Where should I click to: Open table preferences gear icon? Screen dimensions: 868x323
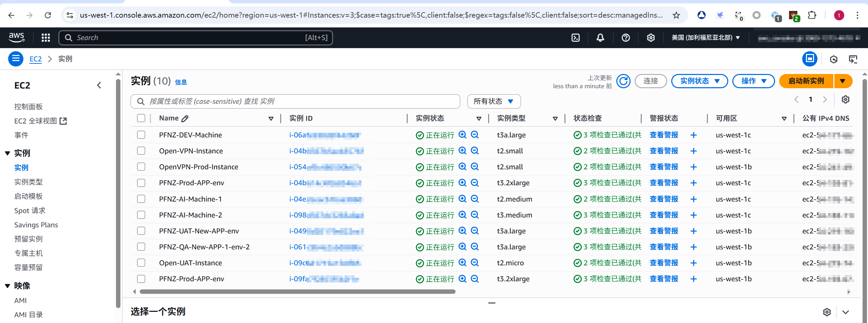click(846, 99)
